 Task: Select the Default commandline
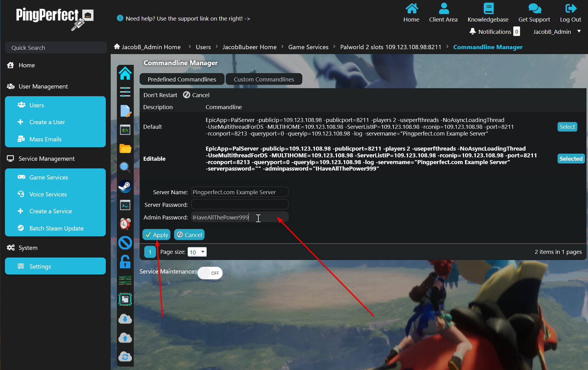click(567, 127)
